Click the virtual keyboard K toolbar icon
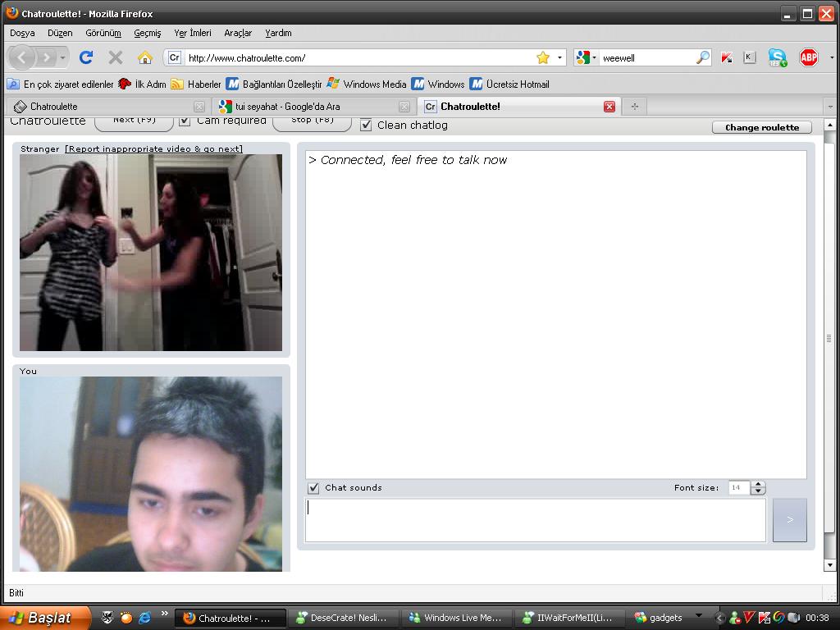Viewport: 840px width, 630px height. [750, 57]
